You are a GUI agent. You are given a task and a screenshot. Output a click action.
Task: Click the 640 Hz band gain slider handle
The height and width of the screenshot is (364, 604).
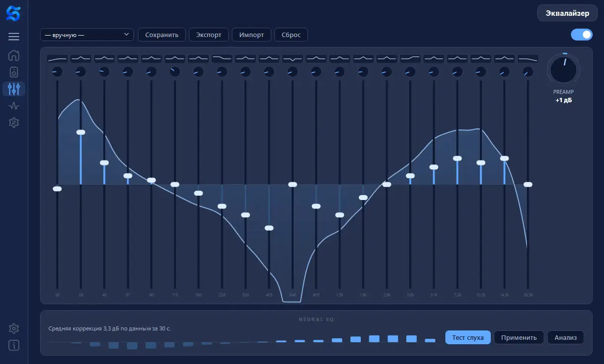click(x=293, y=184)
